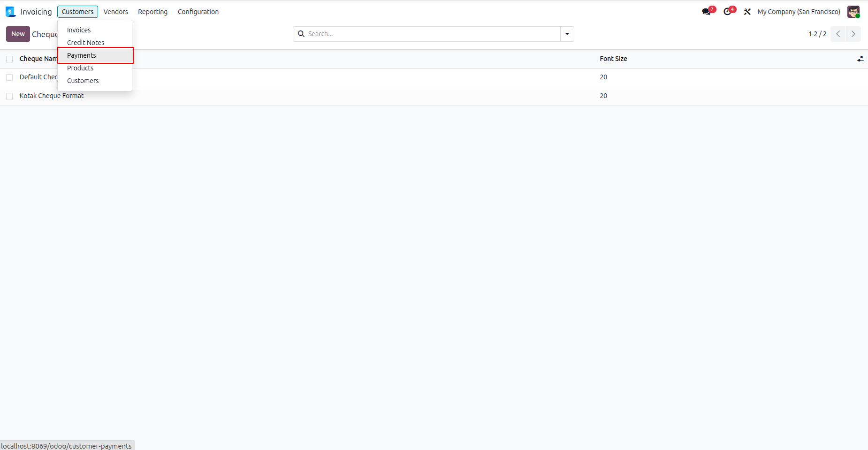
Task: Go to the next page arrow
Action: coord(853,34)
